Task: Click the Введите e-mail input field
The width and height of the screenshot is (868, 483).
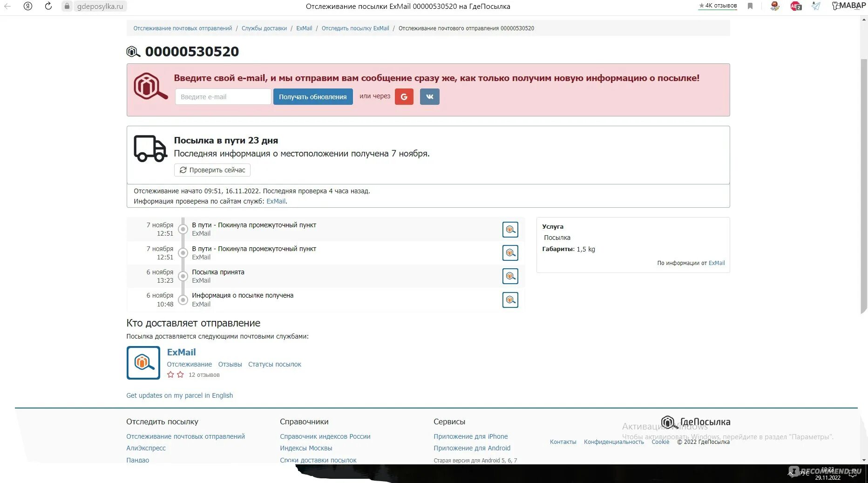Action: 223,97
